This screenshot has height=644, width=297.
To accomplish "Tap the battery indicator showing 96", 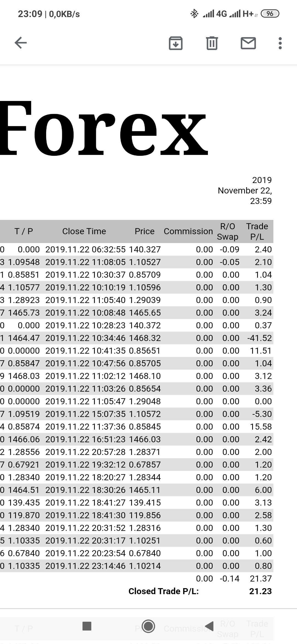I will point(270,13).
